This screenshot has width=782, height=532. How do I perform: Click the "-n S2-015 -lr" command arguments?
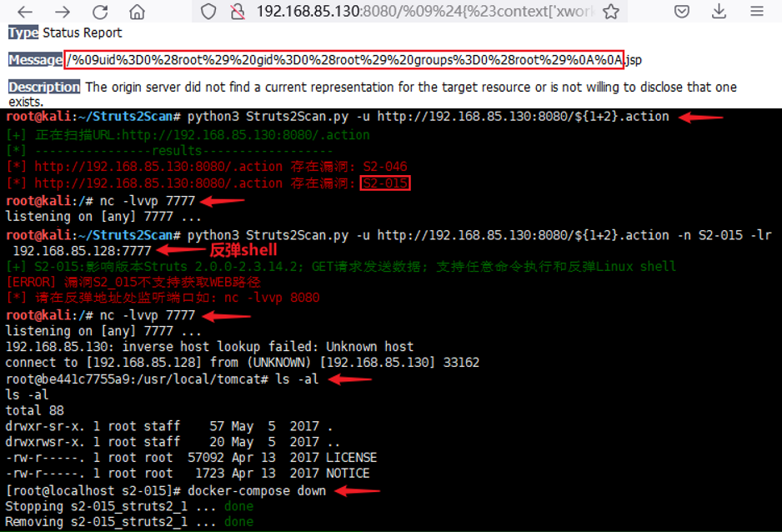[724, 235]
